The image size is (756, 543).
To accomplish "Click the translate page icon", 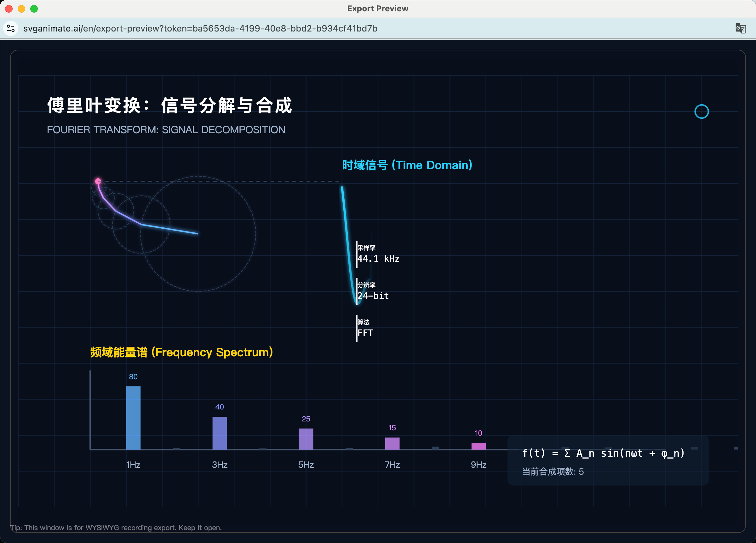I will [740, 28].
